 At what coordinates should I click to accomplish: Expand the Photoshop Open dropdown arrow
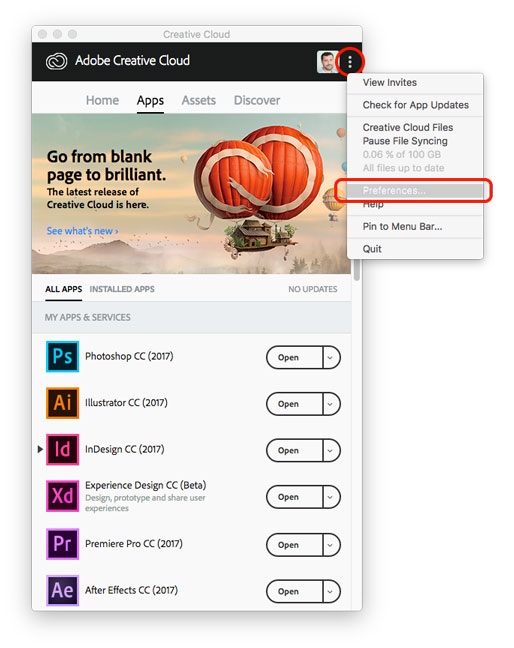[x=331, y=357]
